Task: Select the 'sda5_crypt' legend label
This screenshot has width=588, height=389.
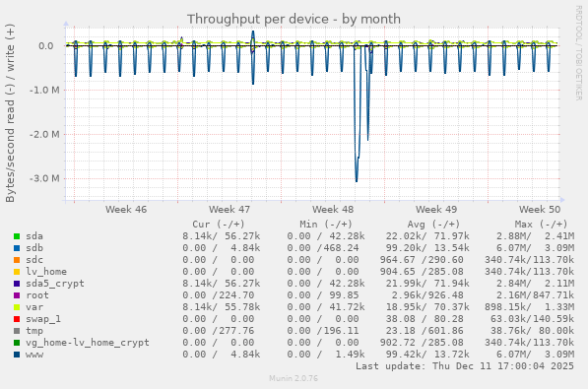Action: click(x=55, y=284)
